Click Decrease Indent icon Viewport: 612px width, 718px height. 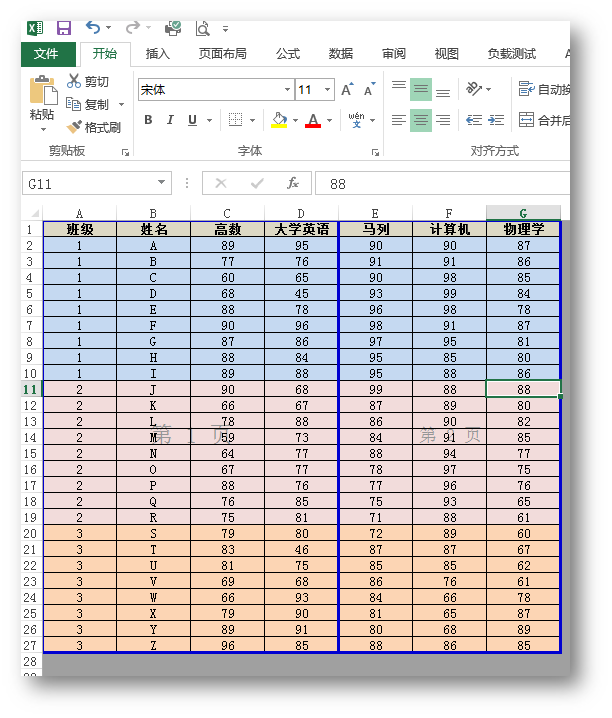[474, 120]
